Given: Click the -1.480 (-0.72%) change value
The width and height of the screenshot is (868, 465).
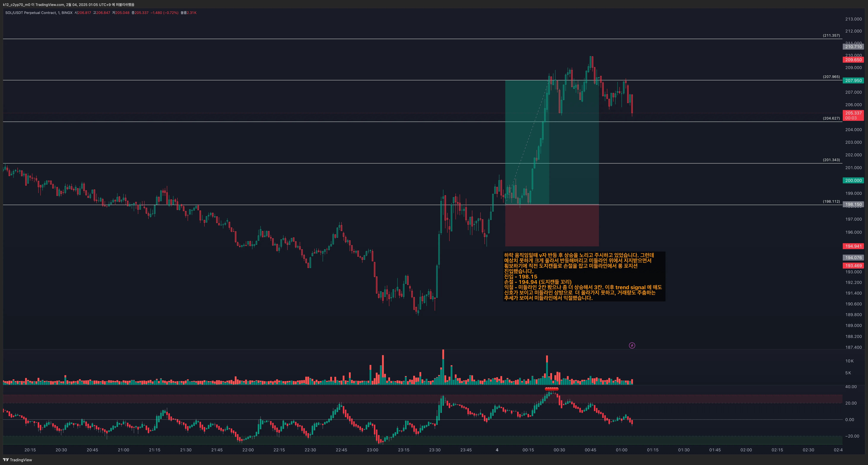Looking at the screenshot, I should click(x=164, y=13).
